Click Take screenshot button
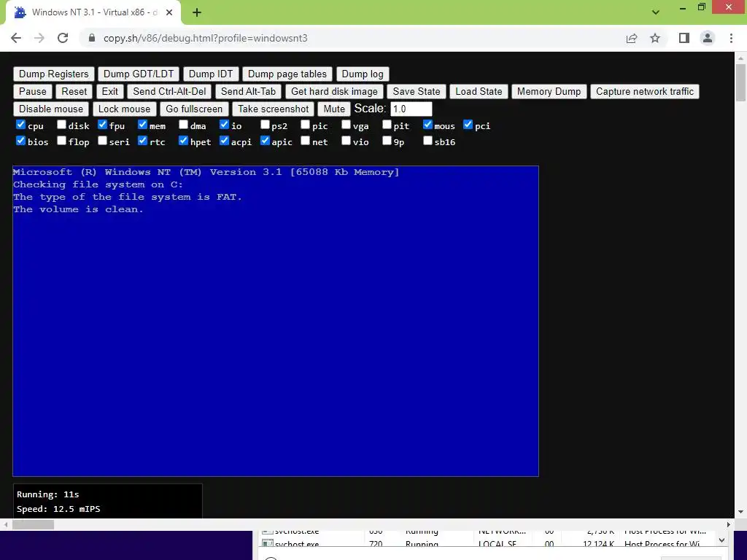The image size is (747, 560). (273, 109)
